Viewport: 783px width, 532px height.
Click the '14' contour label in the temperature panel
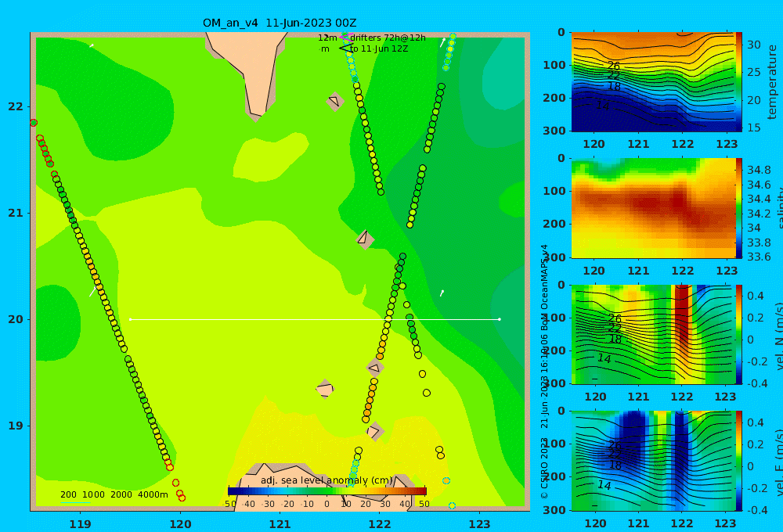click(x=603, y=106)
